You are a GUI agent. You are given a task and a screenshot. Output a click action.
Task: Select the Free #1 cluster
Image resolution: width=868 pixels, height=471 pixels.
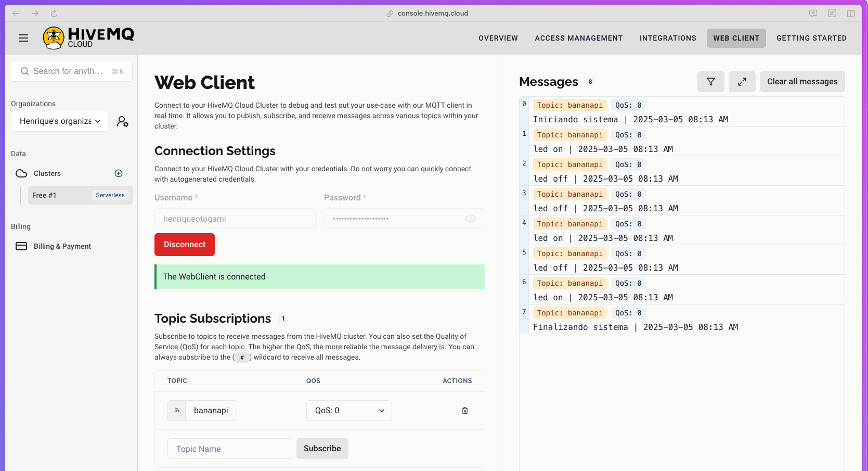[81, 195]
